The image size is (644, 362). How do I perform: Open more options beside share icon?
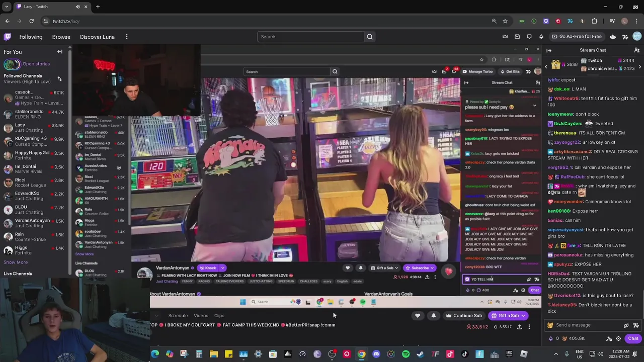(x=529, y=327)
